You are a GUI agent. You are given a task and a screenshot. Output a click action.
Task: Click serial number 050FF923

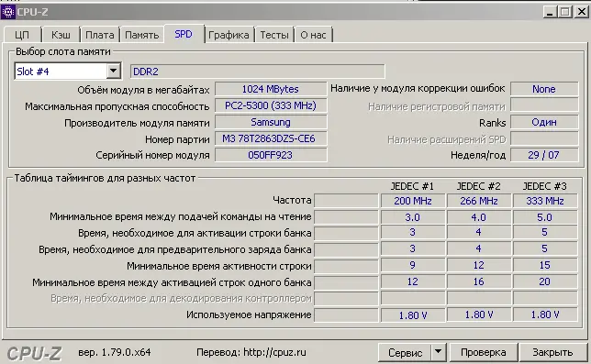tap(271, 155)
